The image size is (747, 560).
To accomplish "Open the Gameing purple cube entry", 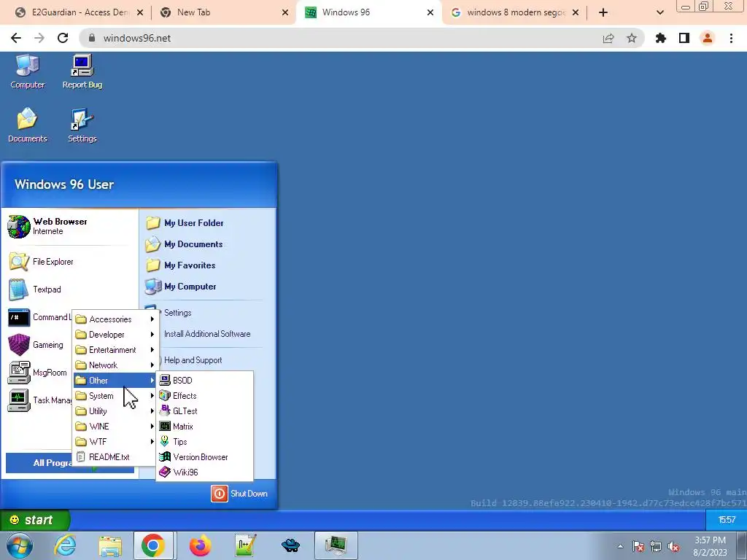I will pyautogui.click(x=36, y=345).
